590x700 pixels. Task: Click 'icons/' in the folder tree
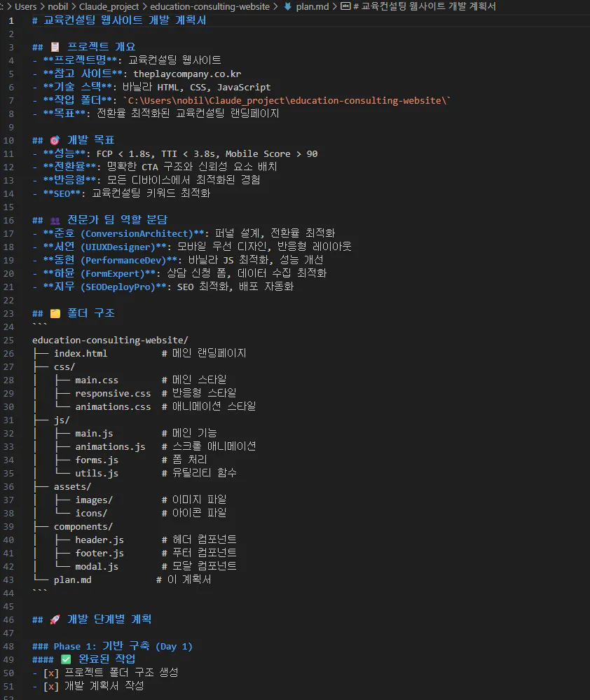(91, 514)
